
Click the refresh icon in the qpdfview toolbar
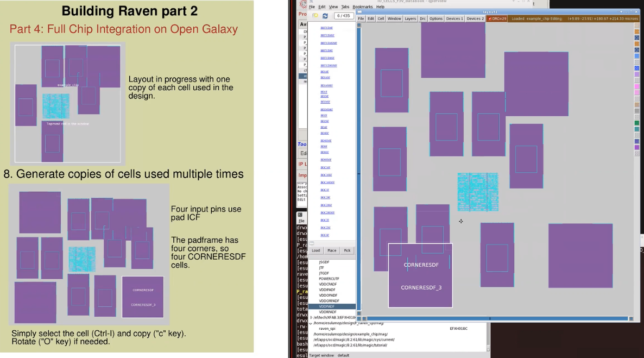click(325, 15)
